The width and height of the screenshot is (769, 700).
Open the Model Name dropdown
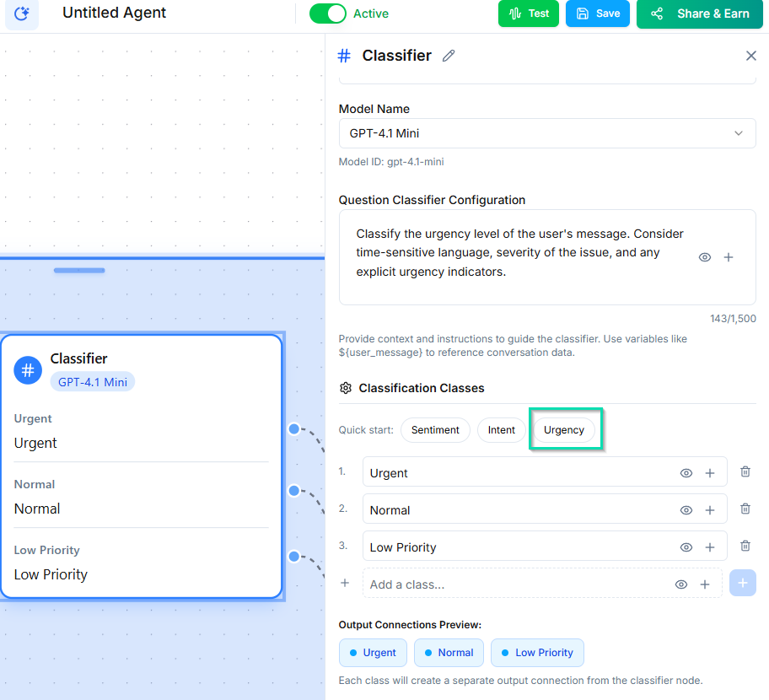pyautogui.click(x=546, y=133)
